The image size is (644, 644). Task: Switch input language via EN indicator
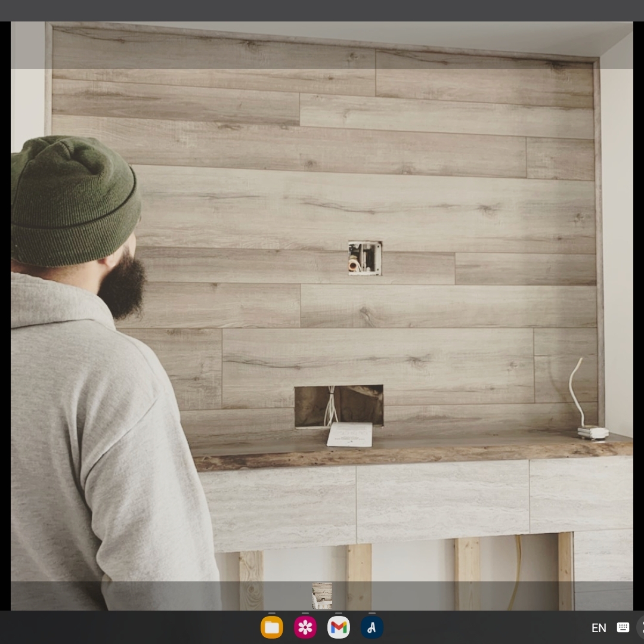[x=599, y=628]
